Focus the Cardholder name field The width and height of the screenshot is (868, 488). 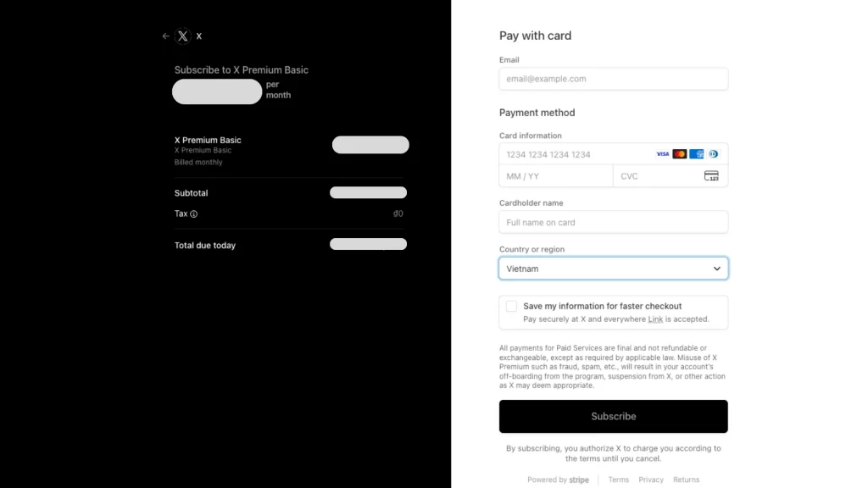point(613,223)
